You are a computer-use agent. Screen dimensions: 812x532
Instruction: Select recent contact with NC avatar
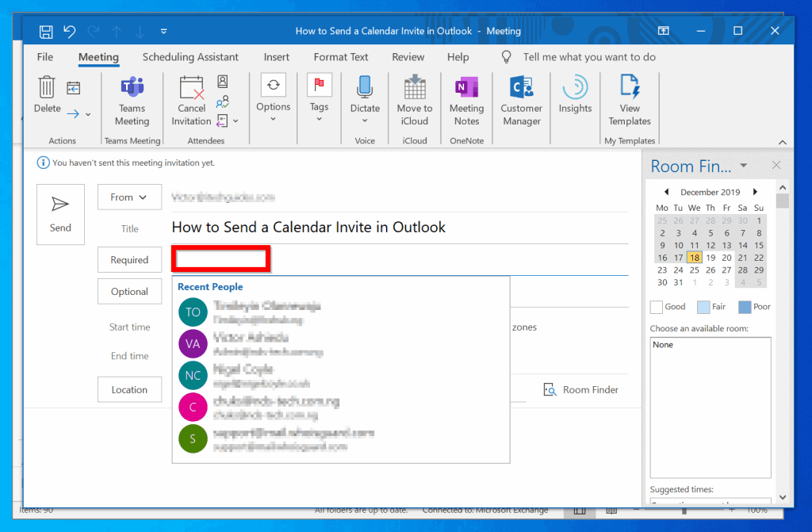coord(341,376)
